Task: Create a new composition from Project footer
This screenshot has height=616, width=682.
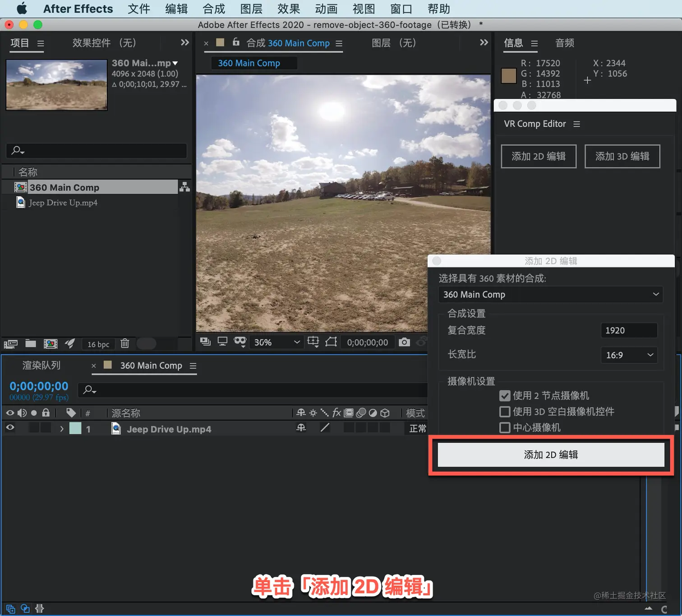Action: pos(51,344)
